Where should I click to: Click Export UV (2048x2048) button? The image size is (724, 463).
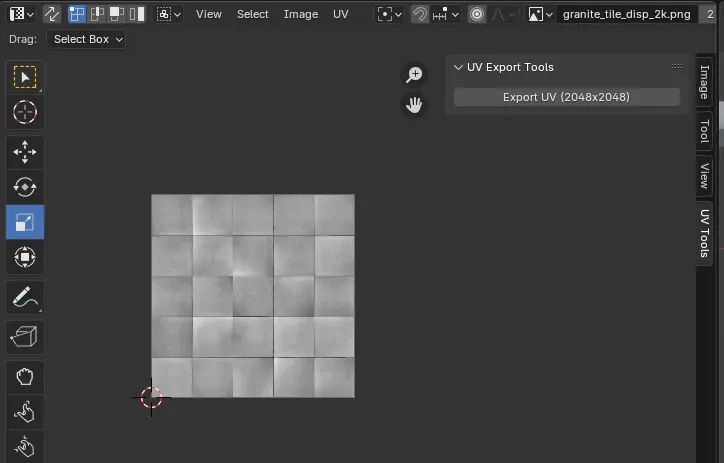(567, 97)
